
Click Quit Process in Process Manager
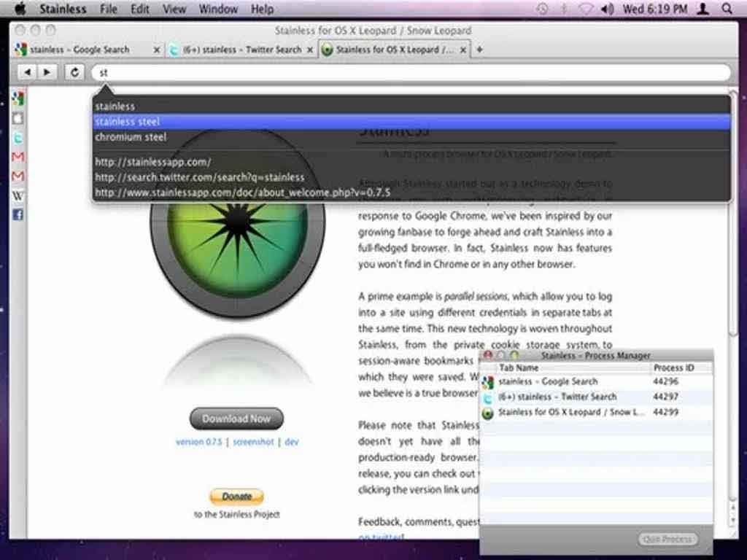667,539
